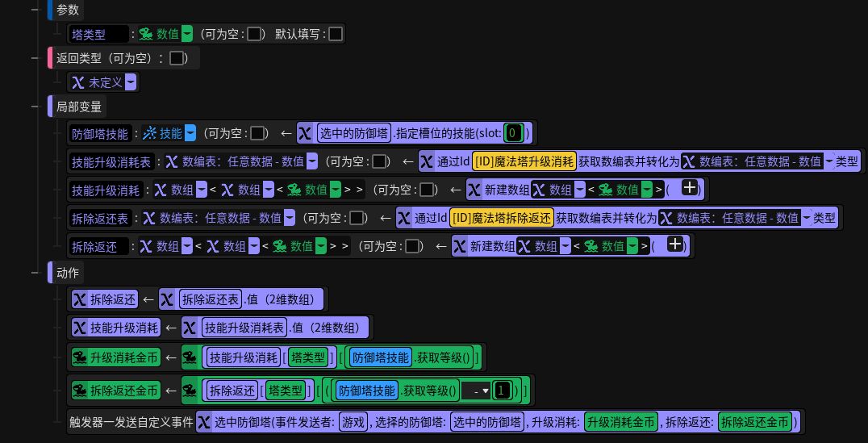Click the X icon before 选中防御塔 event
Image resolution: width=868 pixels, height=443 pixels.
(x=204, y=423)
